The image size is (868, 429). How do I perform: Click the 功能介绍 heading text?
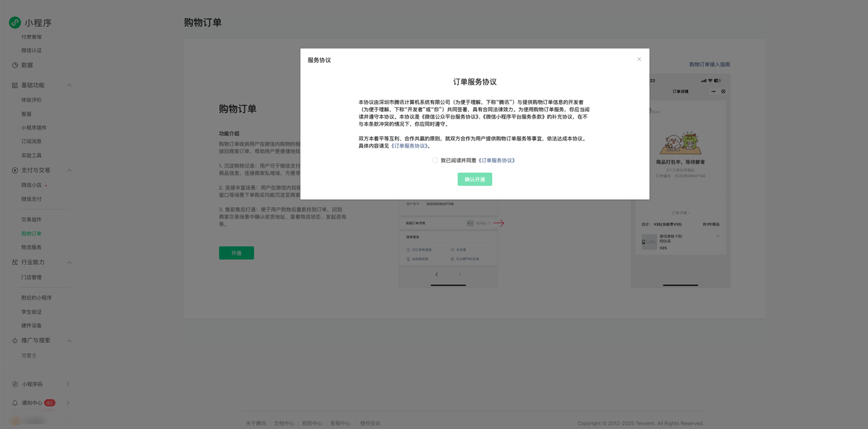pyautogui.click(x=229, y=133)
